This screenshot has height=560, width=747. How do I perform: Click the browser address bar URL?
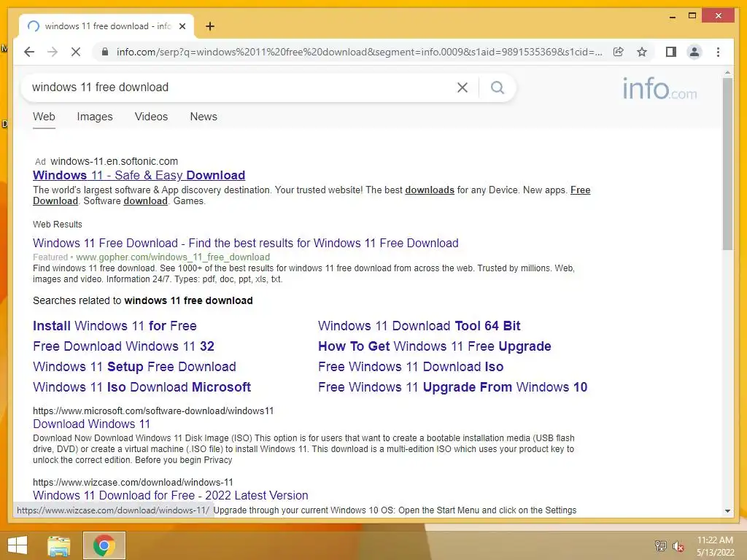(x=359, y=52)
